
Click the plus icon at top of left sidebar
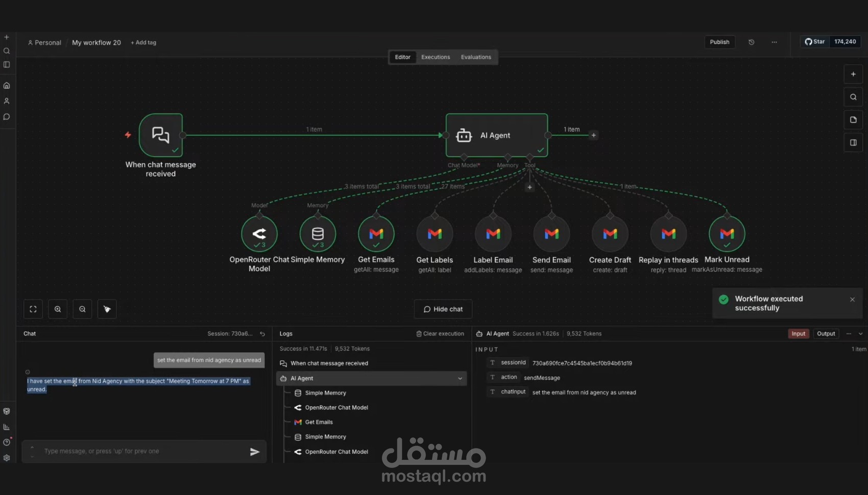7,37
